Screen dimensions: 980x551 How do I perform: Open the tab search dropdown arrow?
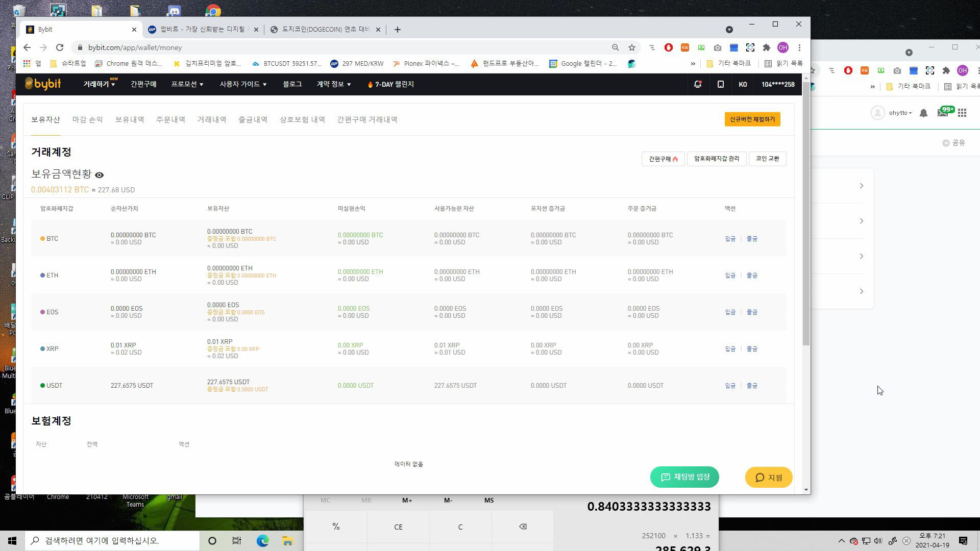point(729,30)
